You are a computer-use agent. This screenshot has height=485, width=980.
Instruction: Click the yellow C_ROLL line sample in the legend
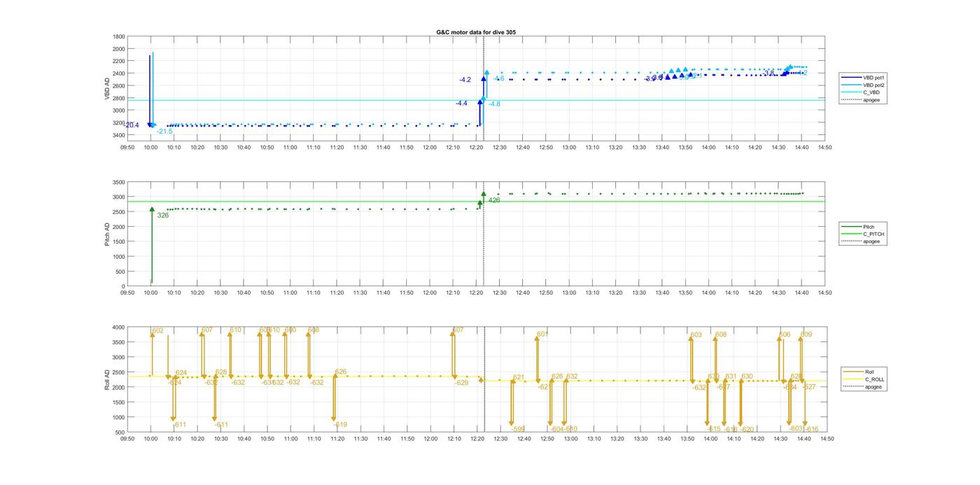855,379
